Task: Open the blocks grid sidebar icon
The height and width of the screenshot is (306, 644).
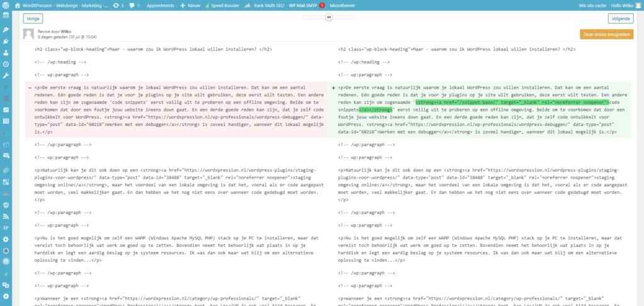Action: 6,182
